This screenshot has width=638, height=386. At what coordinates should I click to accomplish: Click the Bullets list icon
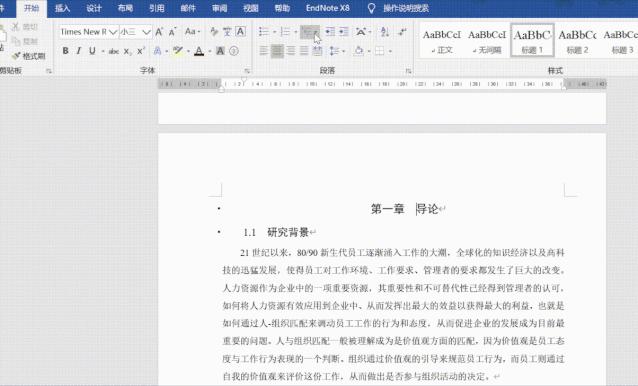tap(264, 31)
